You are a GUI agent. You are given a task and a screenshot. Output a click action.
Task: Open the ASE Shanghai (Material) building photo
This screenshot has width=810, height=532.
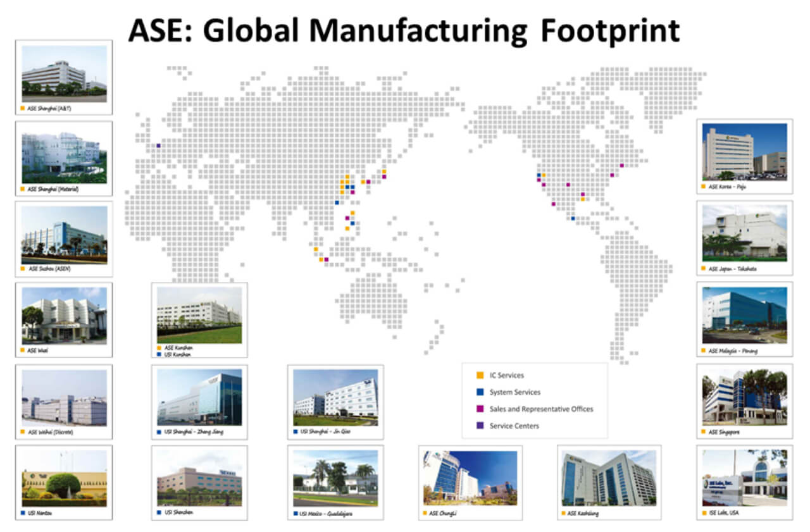coord(64,156)
